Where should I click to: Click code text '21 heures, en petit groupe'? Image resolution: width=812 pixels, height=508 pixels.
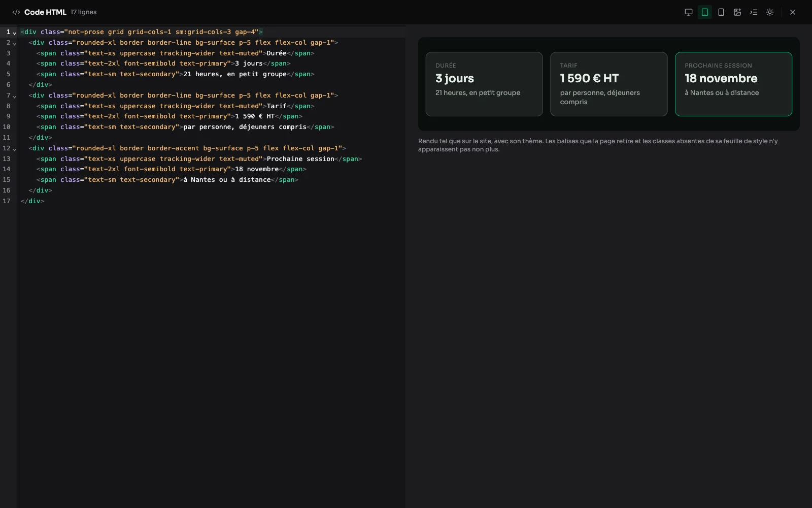tap(235, 74)
